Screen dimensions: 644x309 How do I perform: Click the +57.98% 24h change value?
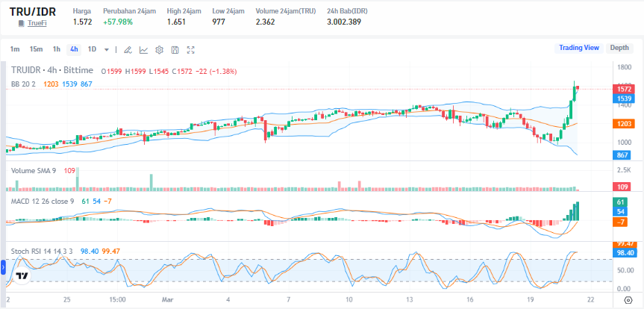pyautogui.click(x=118, y=22)
